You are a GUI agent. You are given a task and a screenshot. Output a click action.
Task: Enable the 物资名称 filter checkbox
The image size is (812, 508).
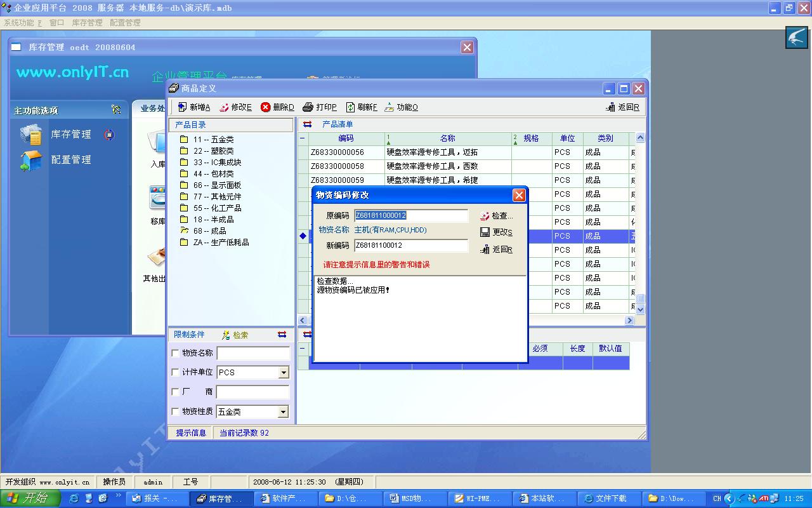click(x=176, y=353)
